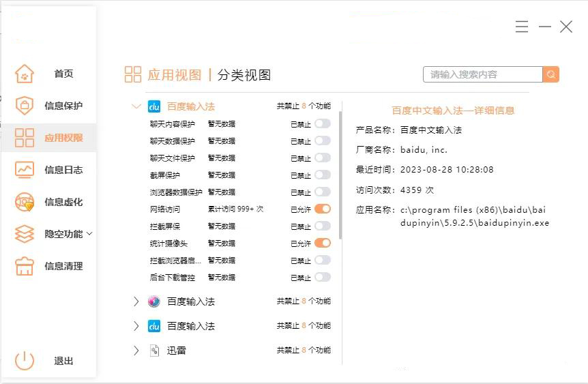Click 网络访问 permission label
The height and width of the screenshot is (384, 588).
pos(165,209)
